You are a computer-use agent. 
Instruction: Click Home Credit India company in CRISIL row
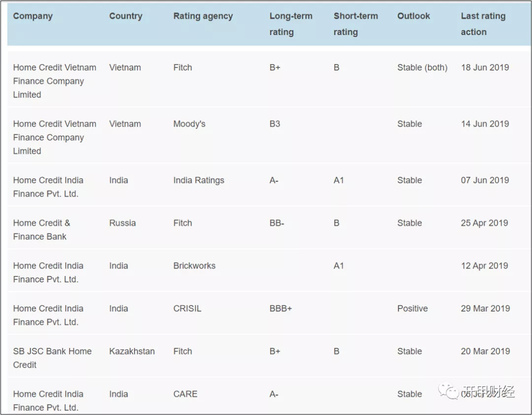tap(48, 315)
